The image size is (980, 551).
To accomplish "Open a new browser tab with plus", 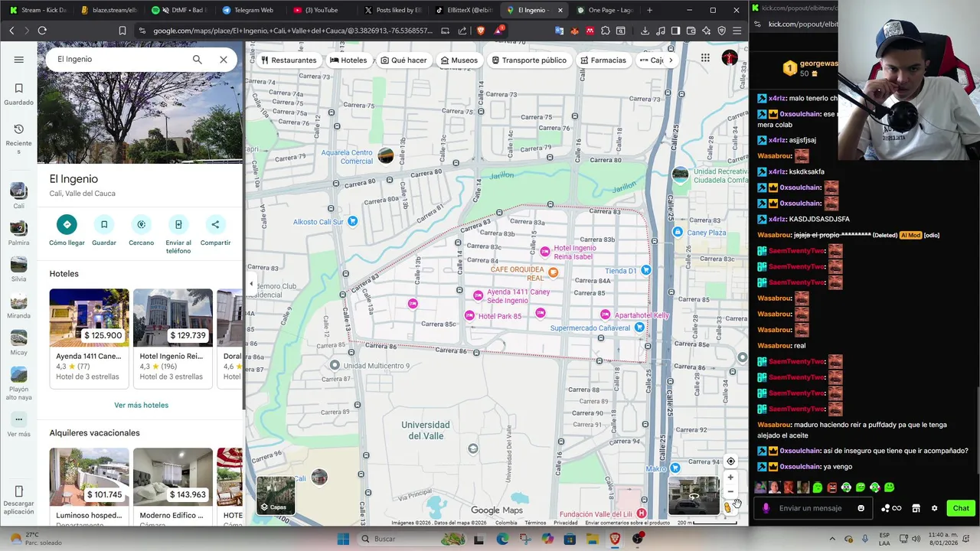I will 649,10.
